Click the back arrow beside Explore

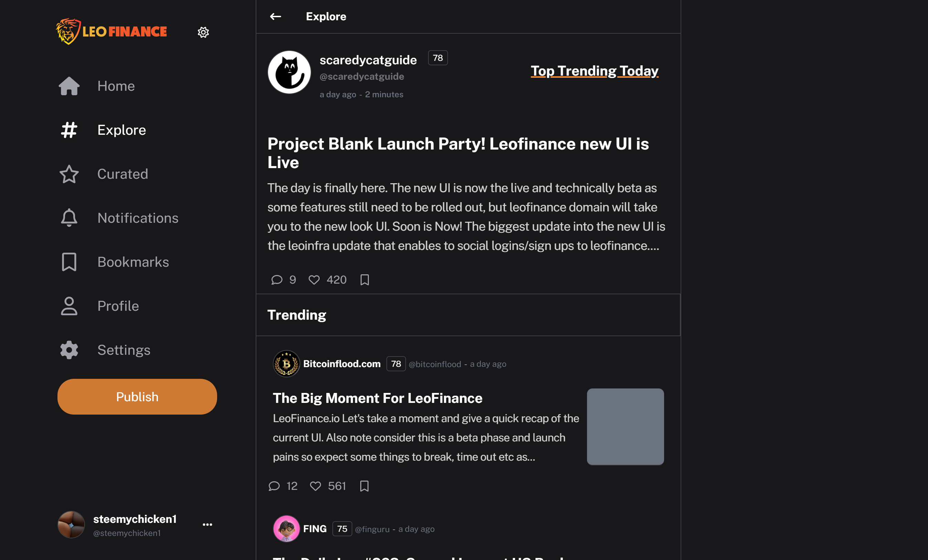tap(275, 17)
